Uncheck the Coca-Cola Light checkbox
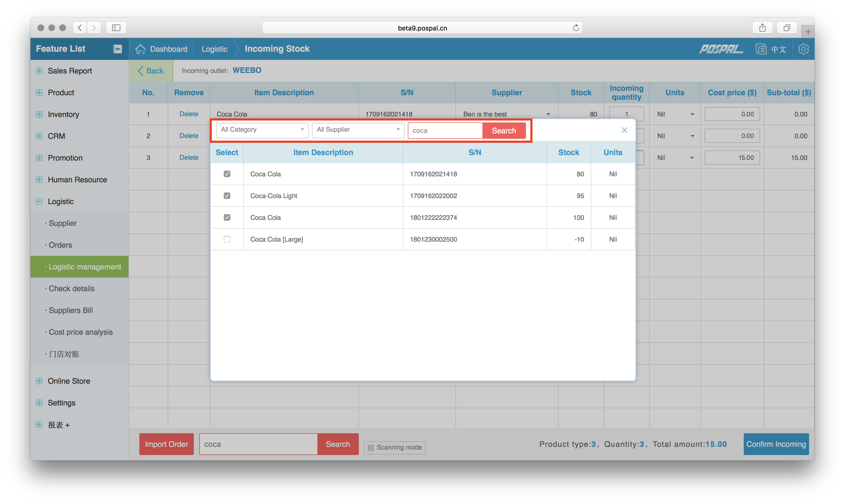 [227, 196]
